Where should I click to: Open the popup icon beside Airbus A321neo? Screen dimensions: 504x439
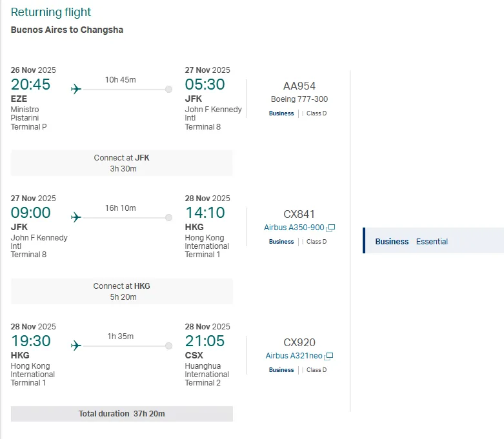click(329, 356)
